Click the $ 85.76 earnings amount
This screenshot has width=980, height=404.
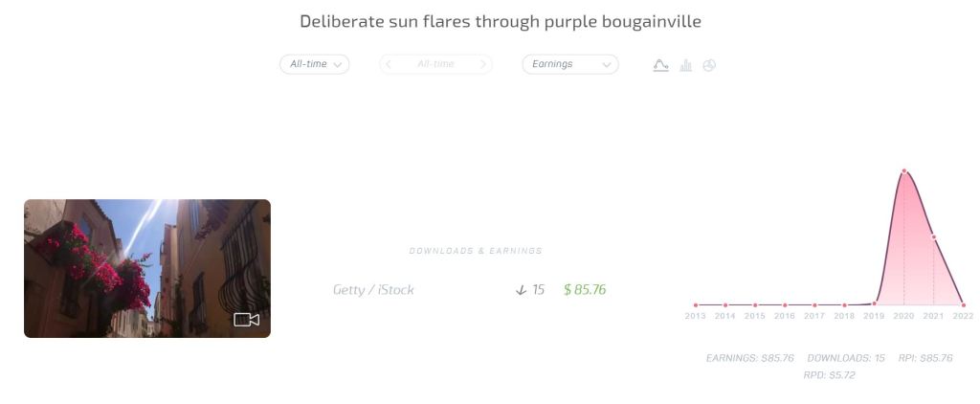585,289
